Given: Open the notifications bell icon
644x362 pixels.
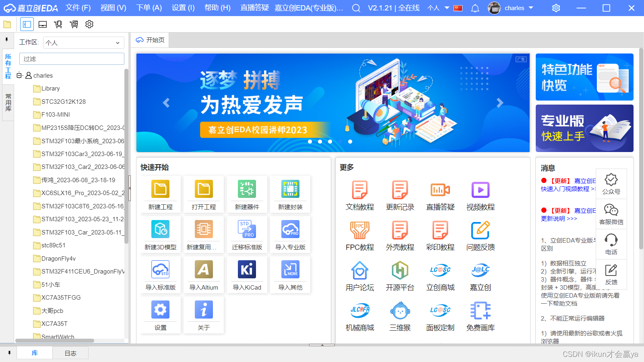Looking at the screenshot, I should click(475, 8).
